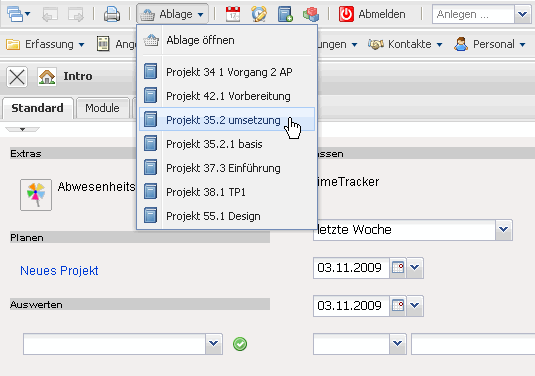Image resolution: width=535 pixels, height=376 pixels.
Task: Expand the dropdown under Auswerten
Action: click(214, 344)
